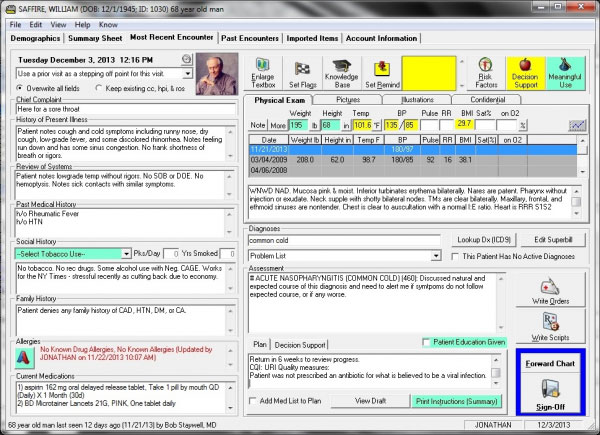Click the Write Orders icon
The height and width of the screenshot is (435, 600).
pyautogui.click(x=550, y=290)
